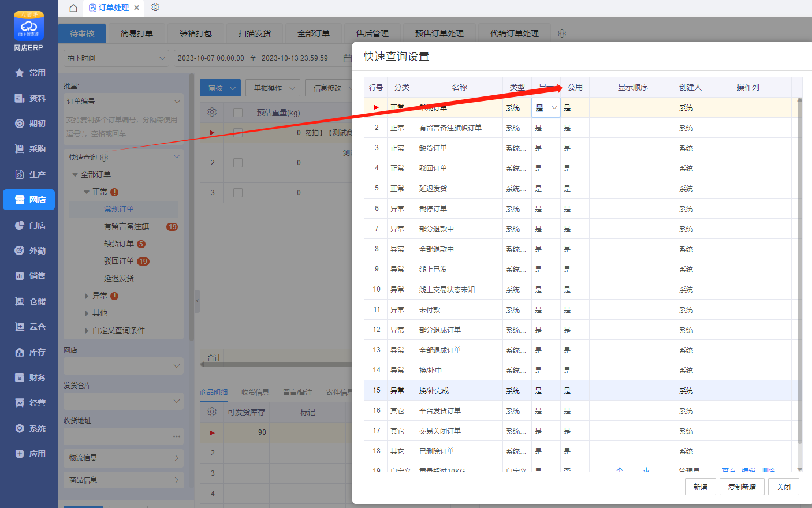Viewport: 812px width, 508px height.
Task: Click the order grid horizontal scrollbar
Action: click(x=277, y=364)
